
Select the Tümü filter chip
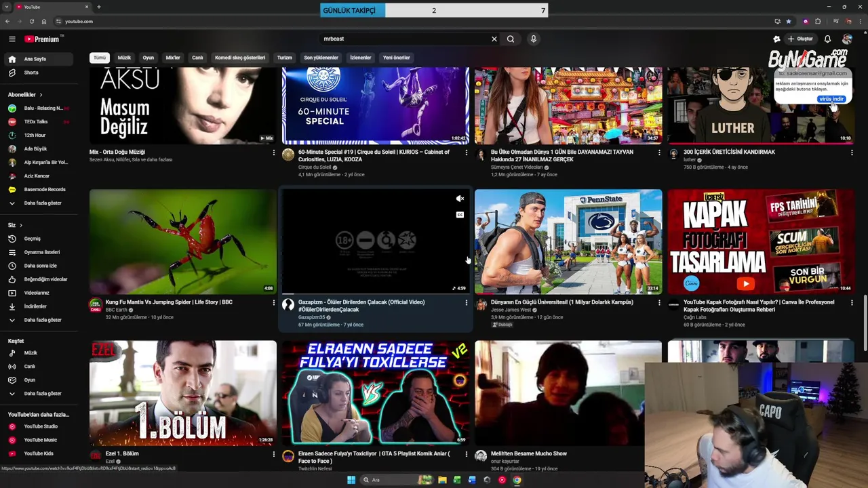(100, 58)
